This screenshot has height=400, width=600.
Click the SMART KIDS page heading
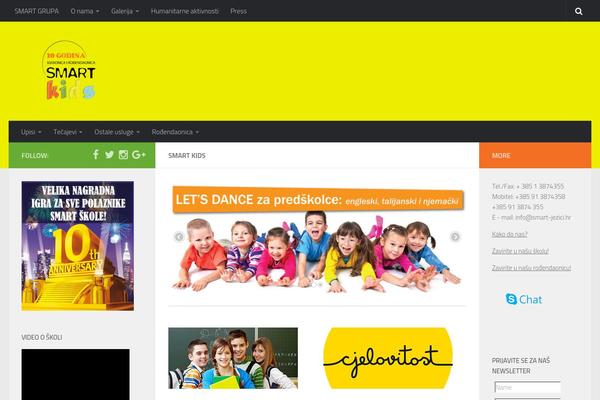coord(187,155)
